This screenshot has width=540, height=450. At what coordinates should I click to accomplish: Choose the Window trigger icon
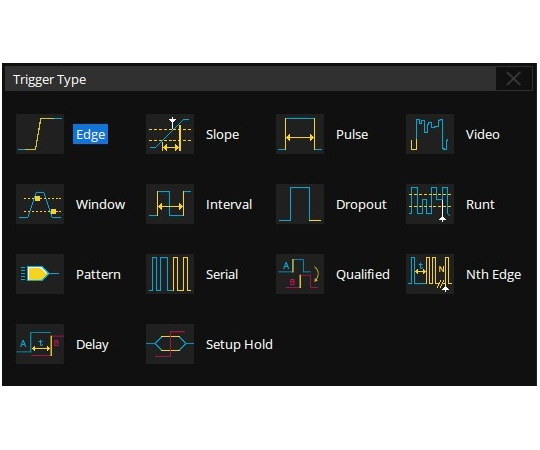40,204
